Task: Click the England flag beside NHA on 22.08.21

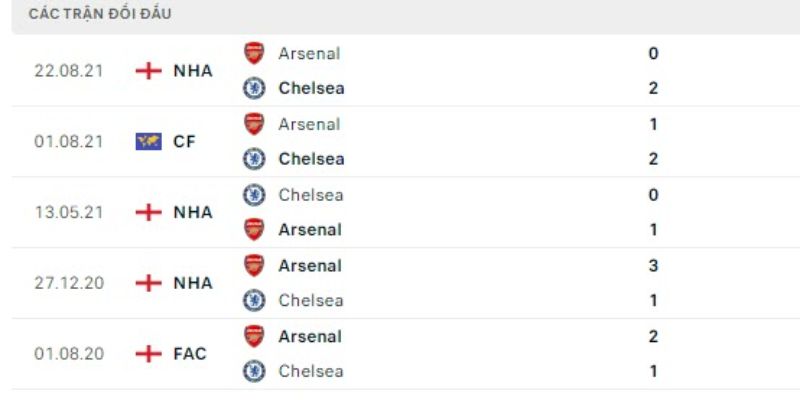Action: (148, 71)
